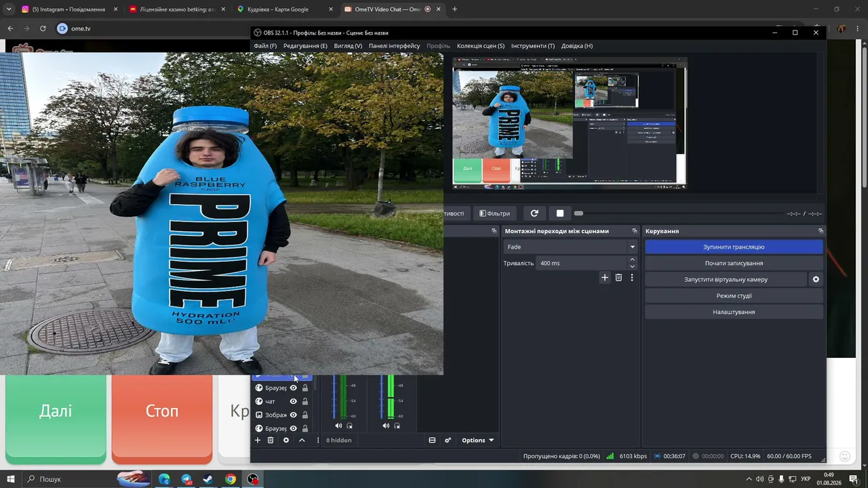Image resolution: width=868 pixels, height=488 pixels.
Task: Open OBS Studio from the taskbar
Action: click(253, 479)
